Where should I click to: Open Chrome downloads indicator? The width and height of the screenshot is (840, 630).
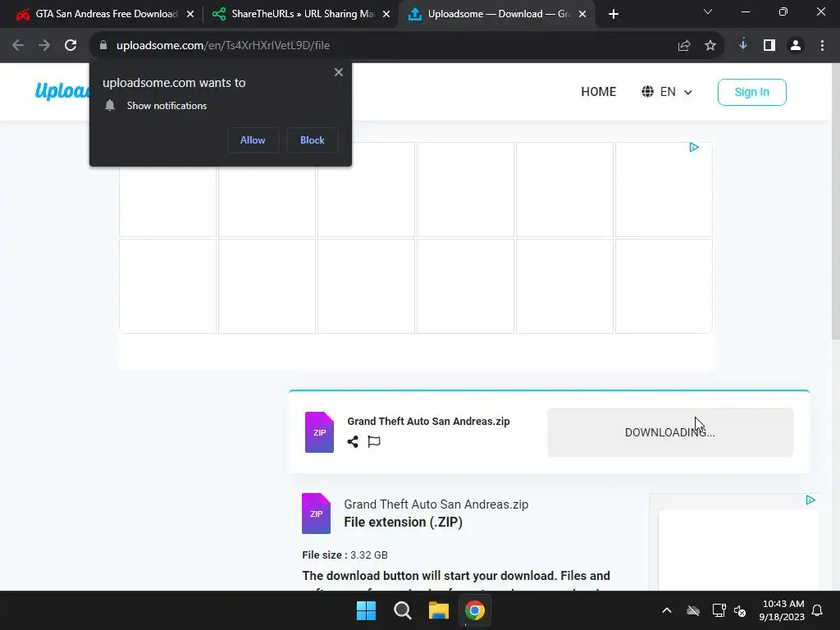tap(743, 45)
